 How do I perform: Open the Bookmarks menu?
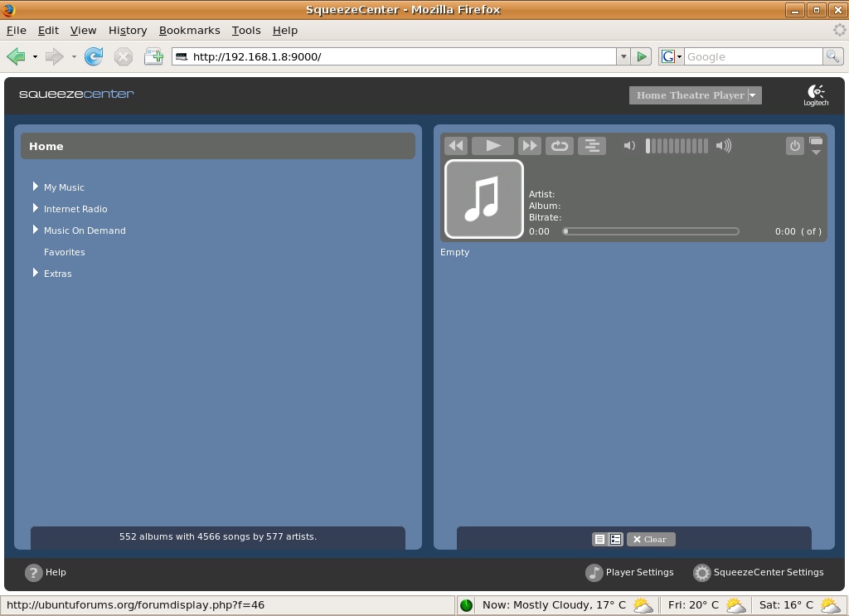pos(189,30)
